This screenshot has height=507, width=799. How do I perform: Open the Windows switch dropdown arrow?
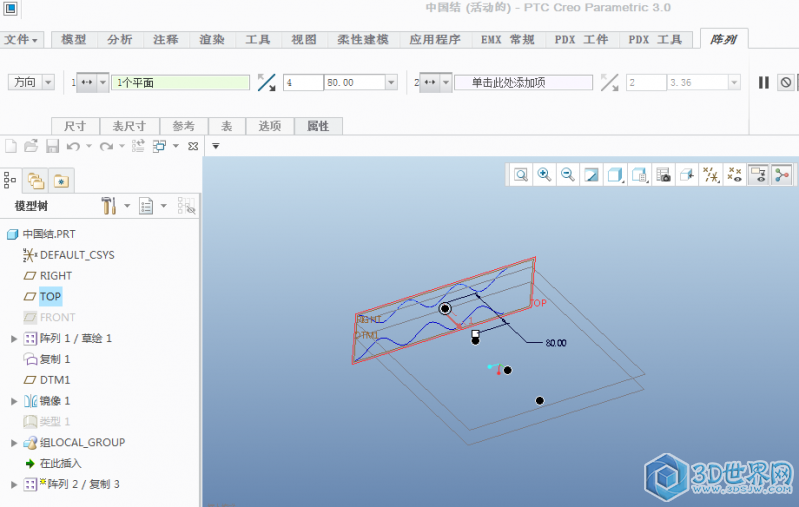pos(176,146)
